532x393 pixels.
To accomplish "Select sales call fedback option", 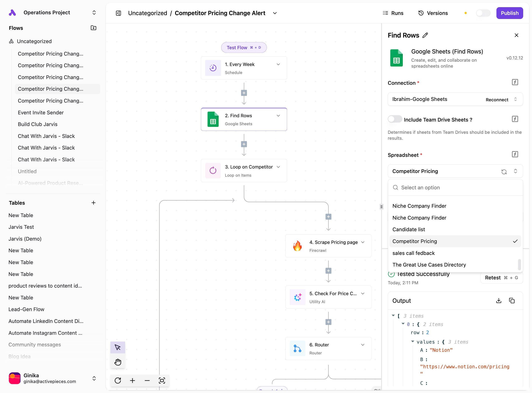I will pyautogui.click(x=413, y=253).
